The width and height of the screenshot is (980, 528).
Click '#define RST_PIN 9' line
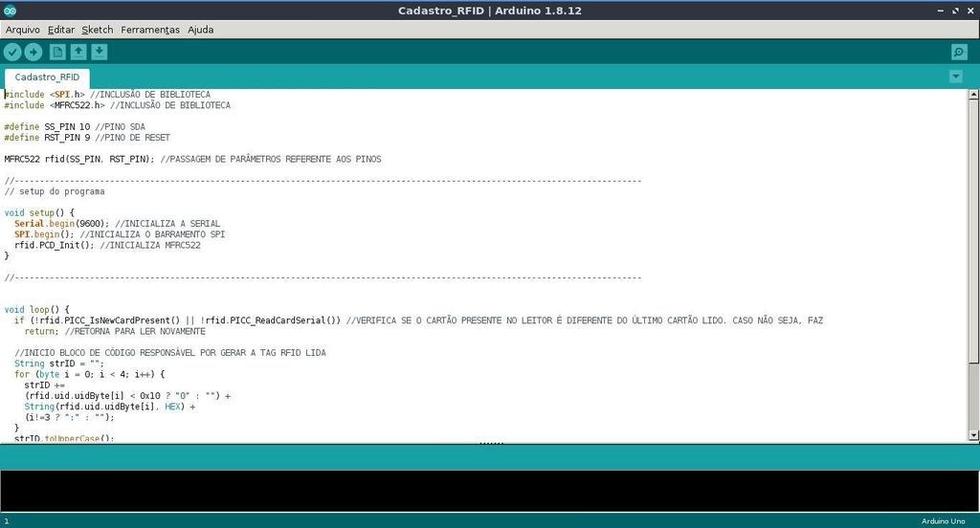pyautogui.click(x=87, y=138)
